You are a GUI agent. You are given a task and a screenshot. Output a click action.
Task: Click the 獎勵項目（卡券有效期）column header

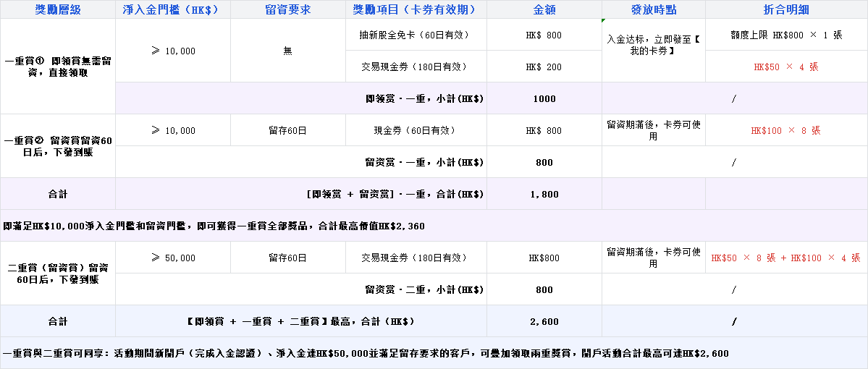(416, 9)
